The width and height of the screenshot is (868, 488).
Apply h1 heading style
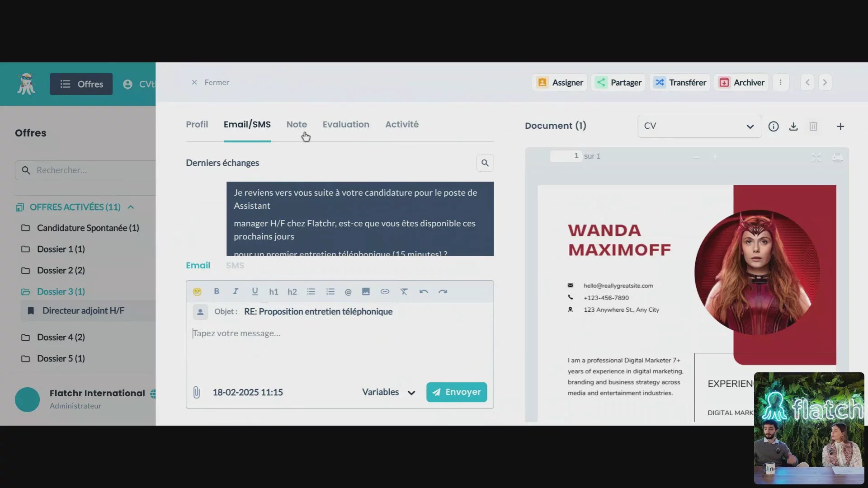click(x=274, y=292)
